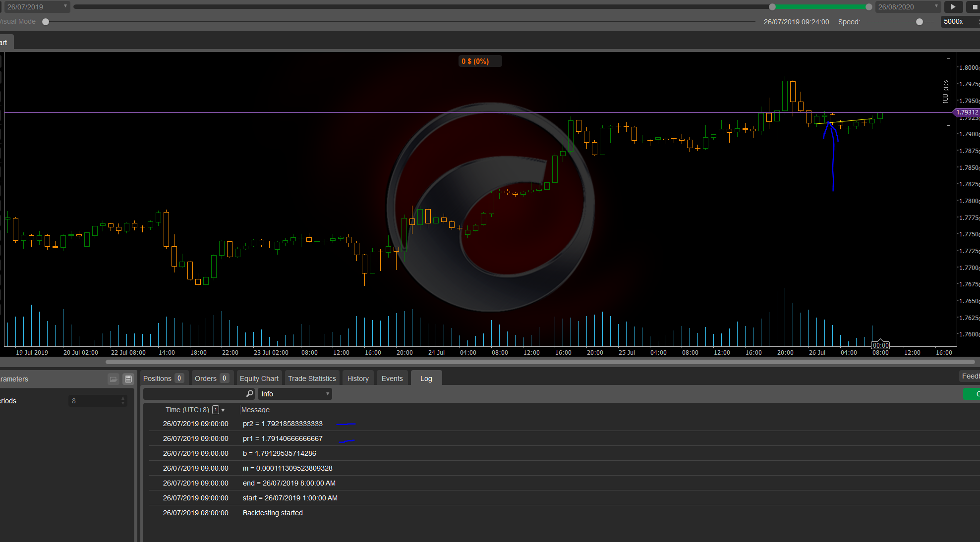Click the left handle of date range slider

(x=772, y=7)
